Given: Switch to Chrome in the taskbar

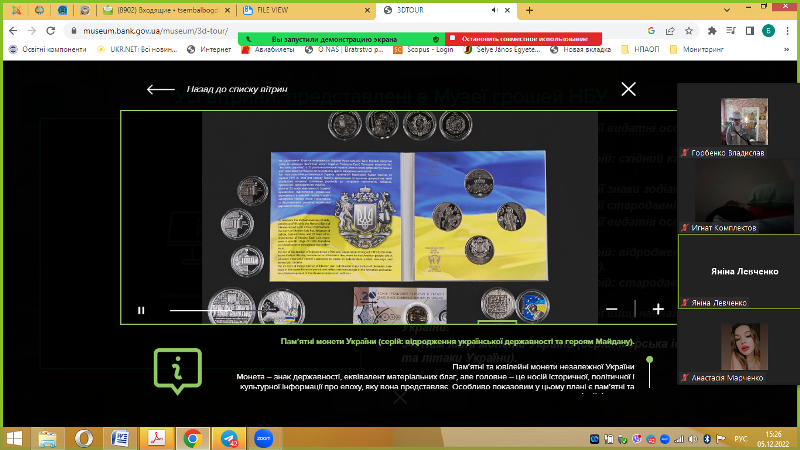Looking at the screenshot, I should (192, 438).
